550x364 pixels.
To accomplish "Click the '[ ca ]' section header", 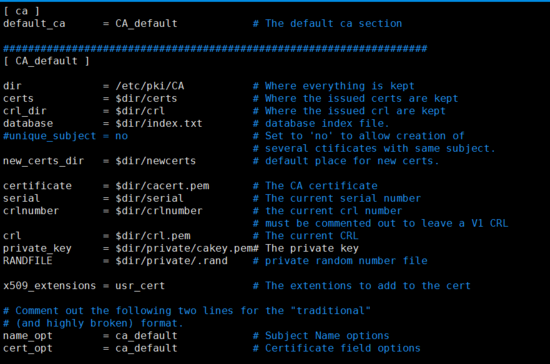I will pos(21,11).
